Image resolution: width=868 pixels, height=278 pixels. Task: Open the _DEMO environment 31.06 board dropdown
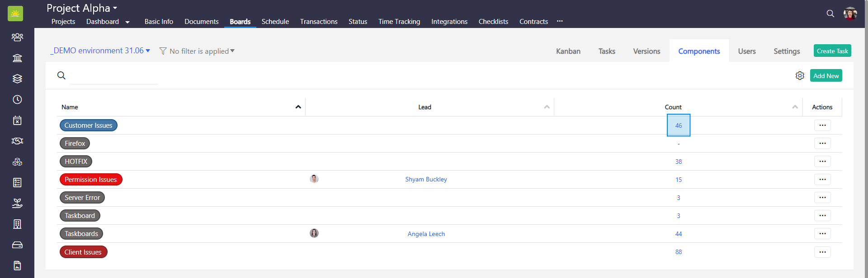click(148, 51)
